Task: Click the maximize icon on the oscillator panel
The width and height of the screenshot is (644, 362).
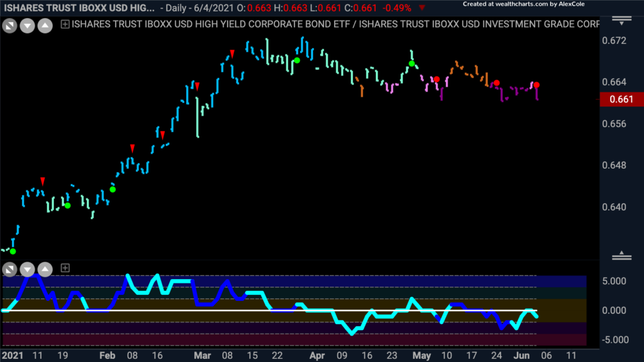Action: pyautogui.click(x=9, y=269)
